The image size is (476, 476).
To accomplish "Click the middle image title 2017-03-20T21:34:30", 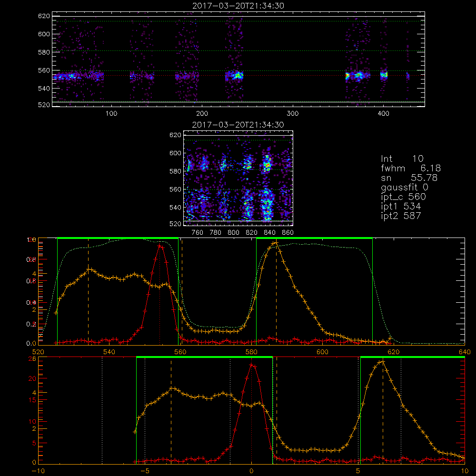I will click(x=238, y=125).
